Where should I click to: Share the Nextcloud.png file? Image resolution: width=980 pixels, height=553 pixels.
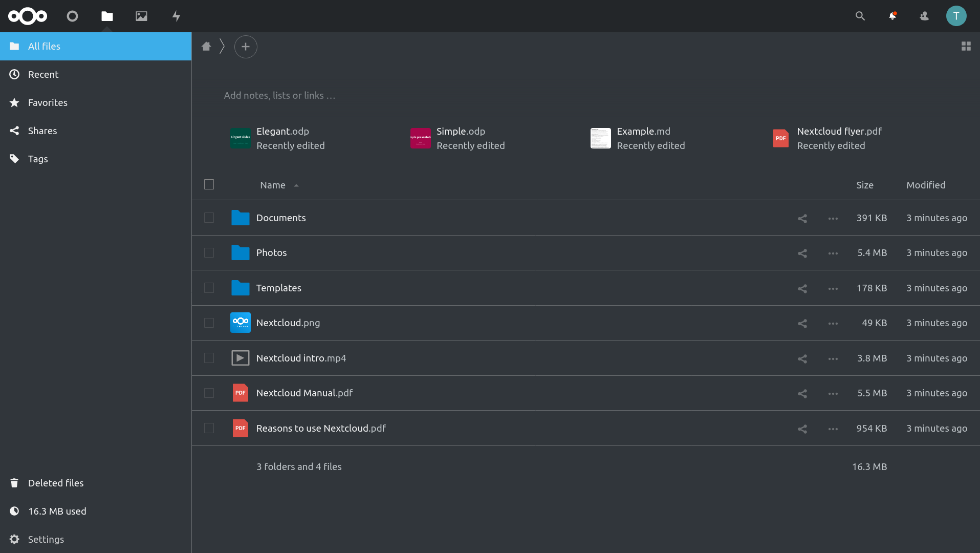coord(802,324)
